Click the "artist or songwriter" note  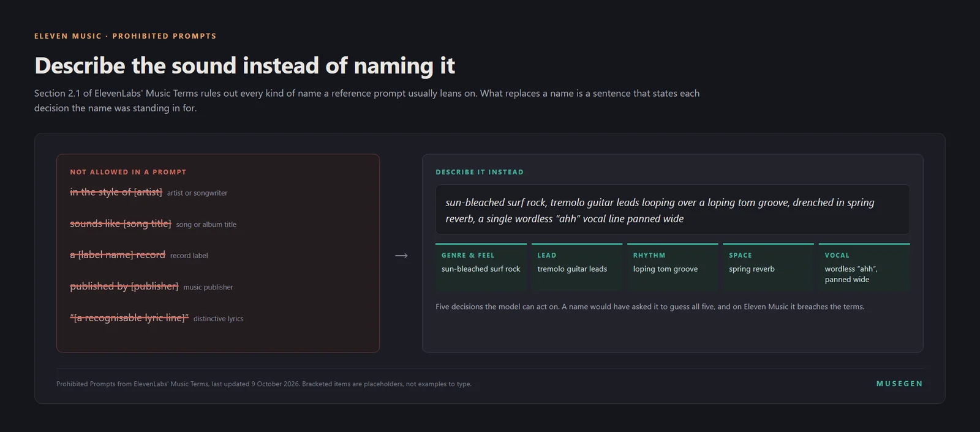click(x=197, y=193)
